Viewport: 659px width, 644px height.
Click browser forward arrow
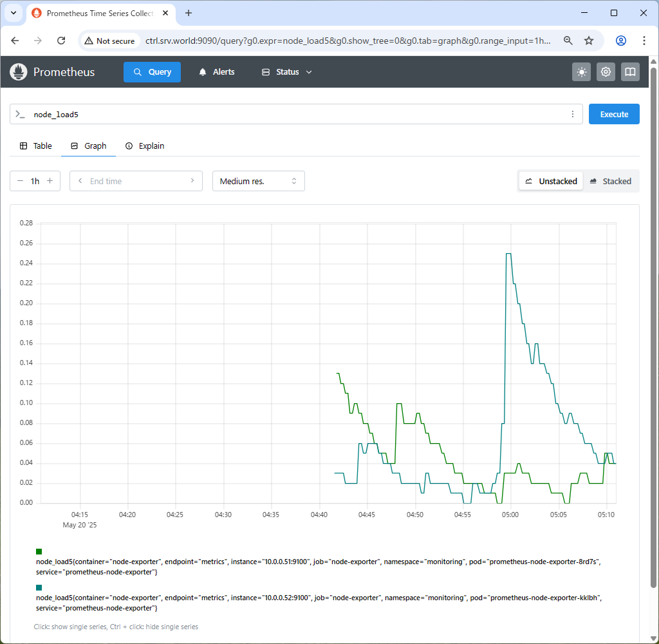click(38, 41)
